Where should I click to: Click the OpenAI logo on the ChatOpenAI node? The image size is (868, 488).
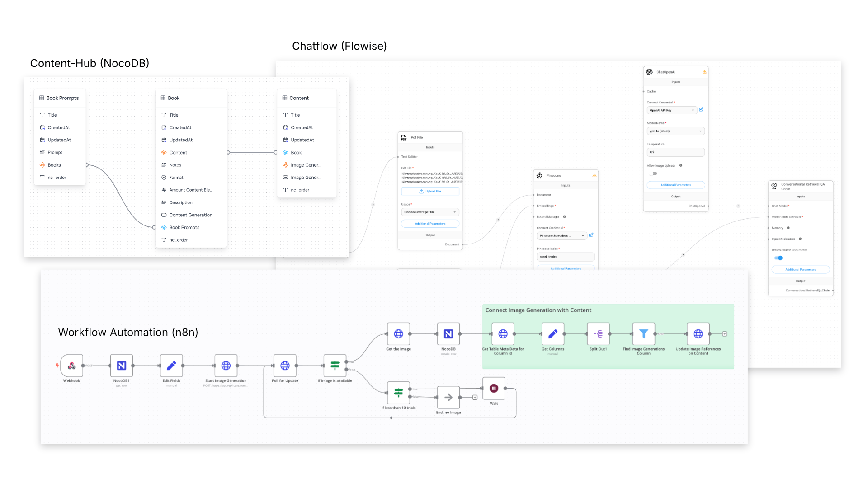coord(649,71)
